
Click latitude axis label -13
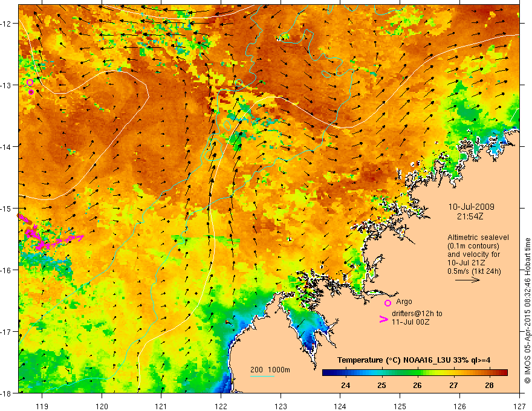pyautogui.click(x=6, y=85)
